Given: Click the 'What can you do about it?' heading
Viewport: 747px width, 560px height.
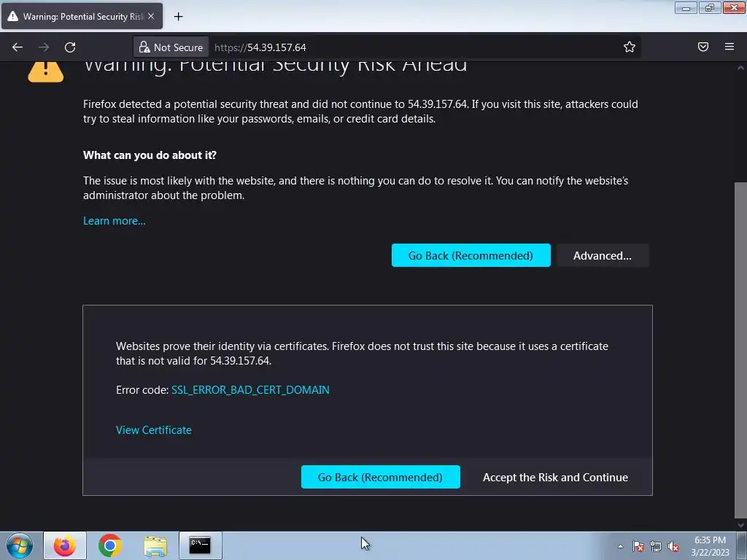Looking at the screenshot, I should 150,155.
